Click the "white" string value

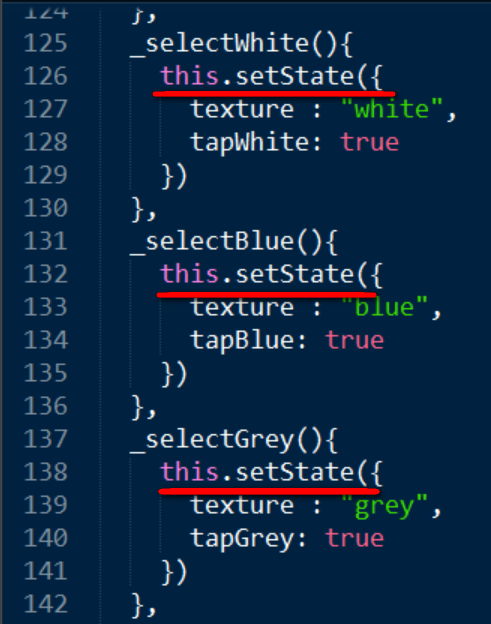pos(392,109)
